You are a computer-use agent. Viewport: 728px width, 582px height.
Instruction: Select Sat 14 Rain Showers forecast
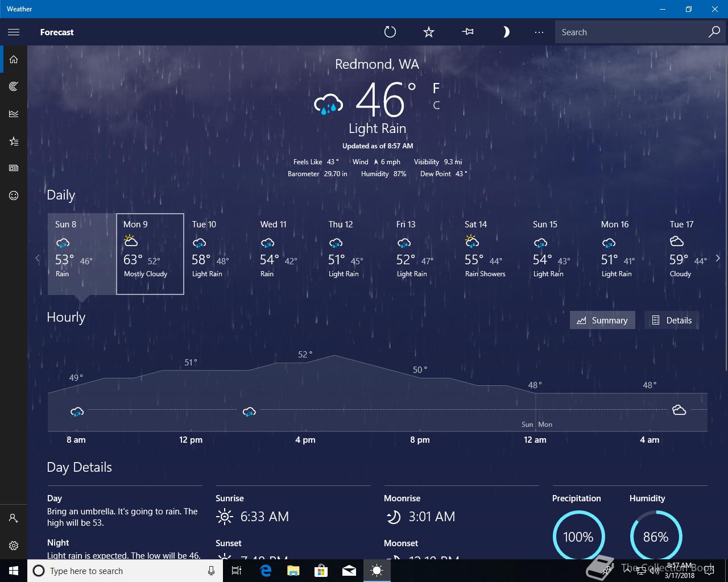pyautogui.click(x=491, y=254)
